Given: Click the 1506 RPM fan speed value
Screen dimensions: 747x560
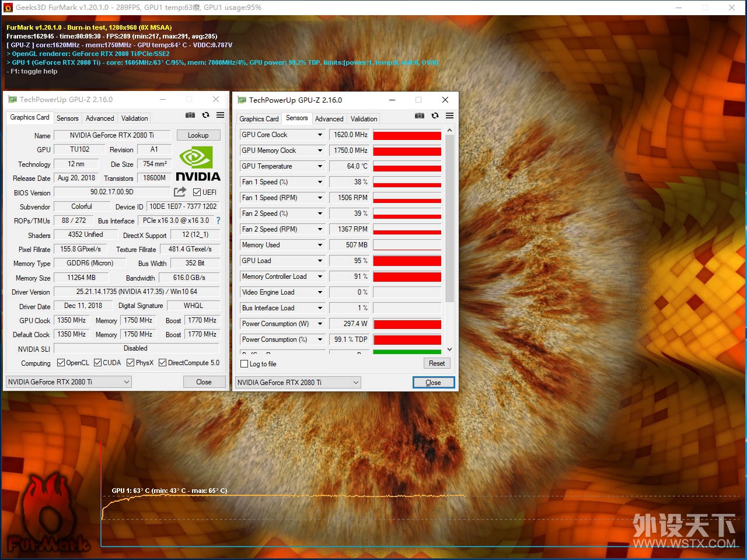Looking at the screenshot, I should coord(350,198).
